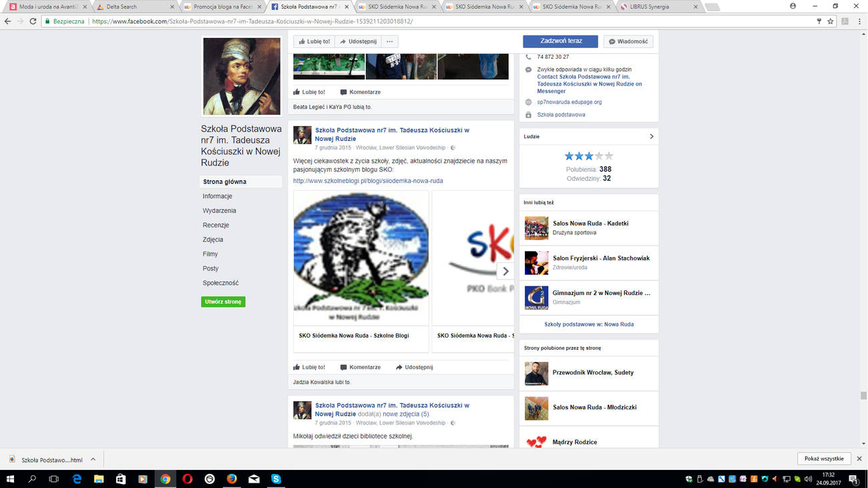868x488 pixels.
Task: Open Task View in the taskbar
Action: tap(54, 479)
